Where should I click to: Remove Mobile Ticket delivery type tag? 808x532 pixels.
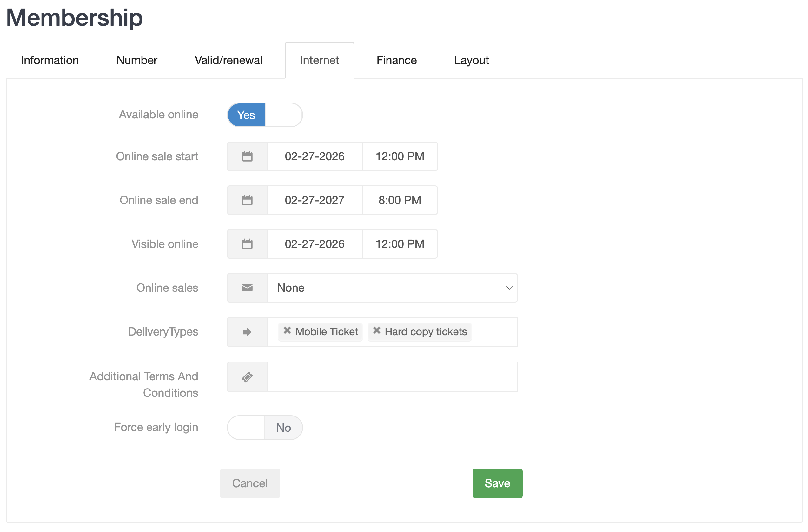287,331
